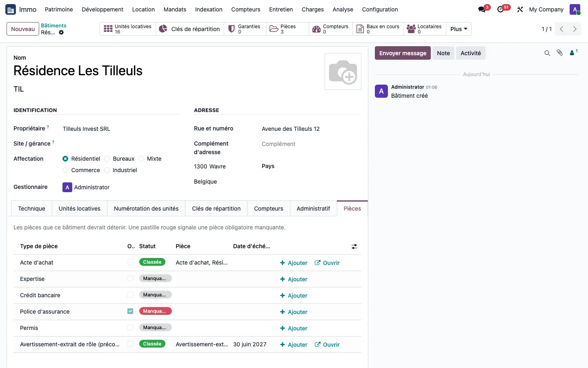Open the Unités locatives stat button
This screenshot has height=368, width=588.
pyautogui.click(x=128, y=29)
